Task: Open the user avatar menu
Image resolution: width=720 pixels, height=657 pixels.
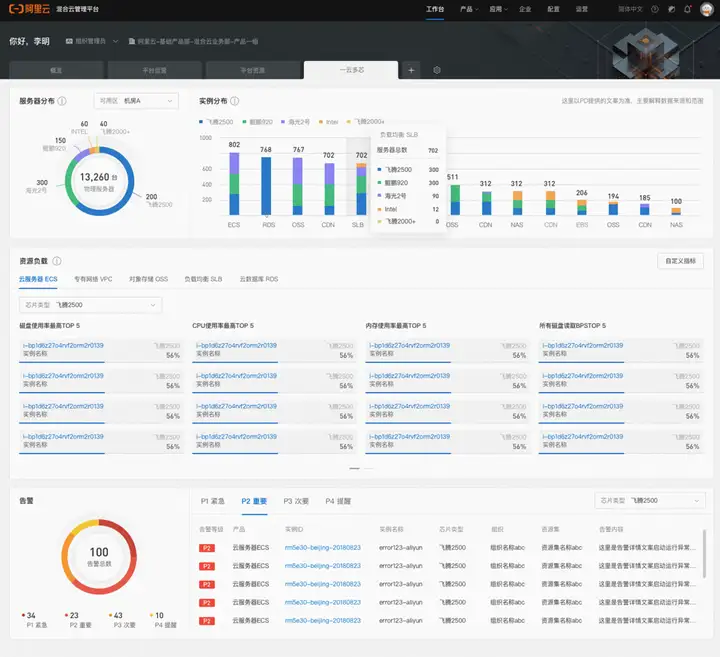Action: 706,9
